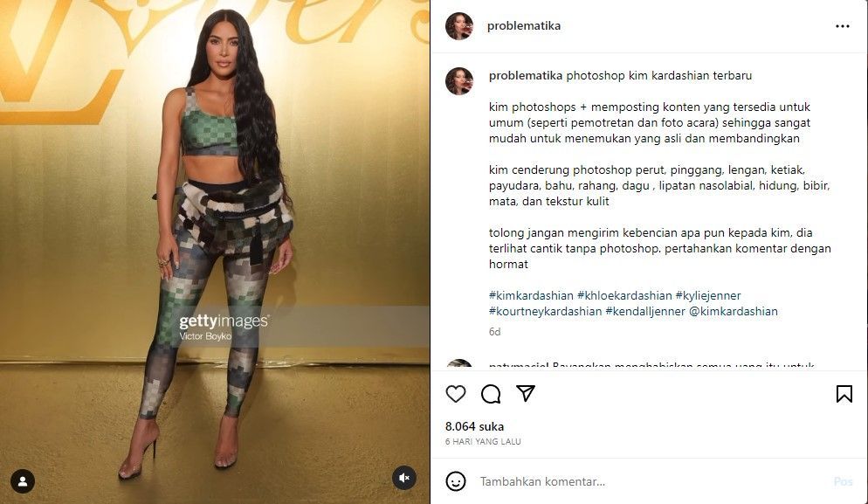Open the three-dot more options menu
This screenshot has height=504, width=868.
point(843,26)
